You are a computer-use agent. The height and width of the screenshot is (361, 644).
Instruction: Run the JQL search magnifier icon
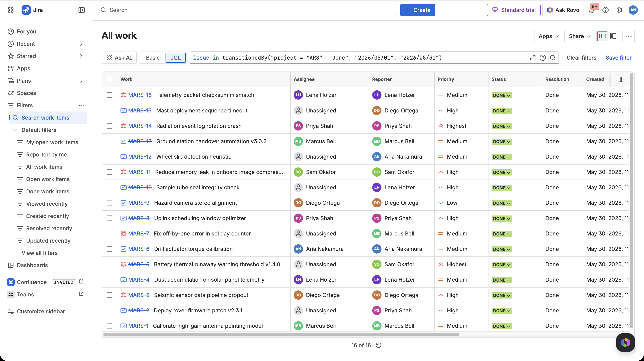click(553, 58)
